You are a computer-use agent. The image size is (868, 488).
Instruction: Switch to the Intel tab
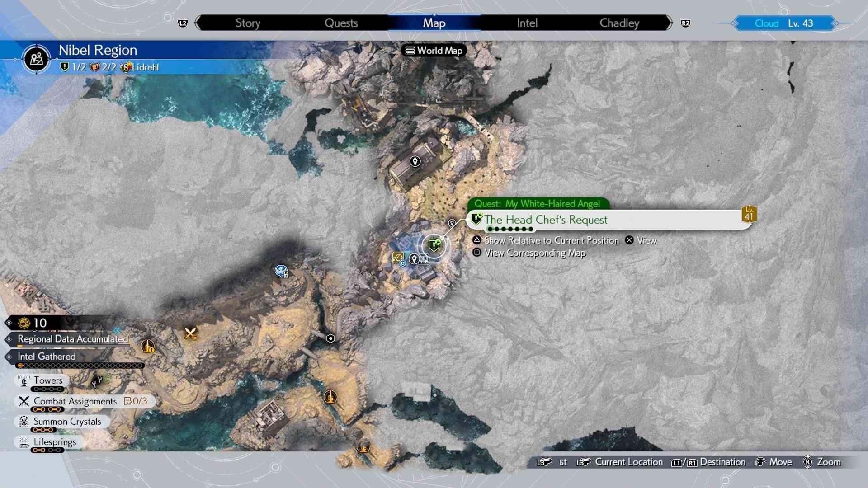(527, 23)
